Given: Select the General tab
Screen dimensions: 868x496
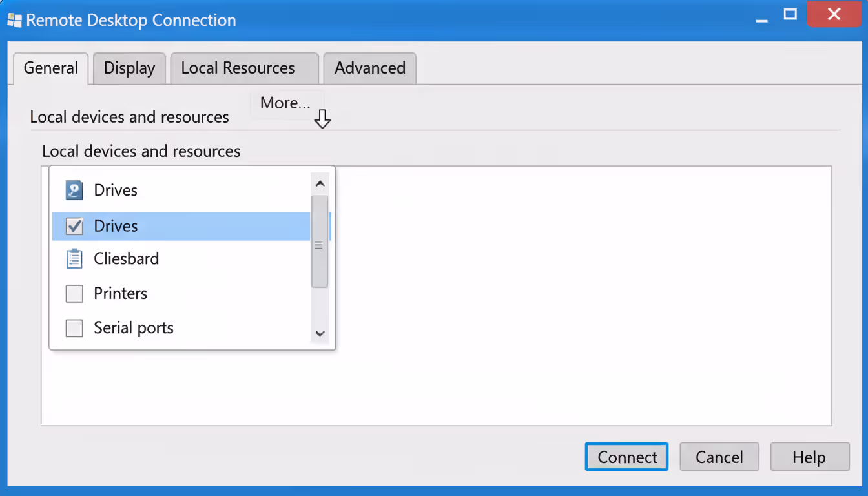Looking at the screenshot, I should point(50,68).
